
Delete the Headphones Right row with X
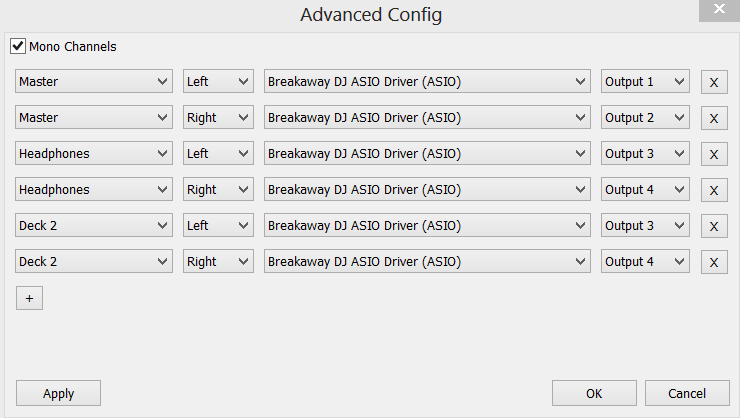pos(714,190)
